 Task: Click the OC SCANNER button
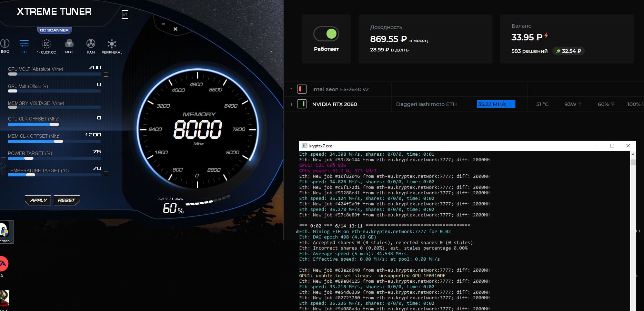pos(54,30)
